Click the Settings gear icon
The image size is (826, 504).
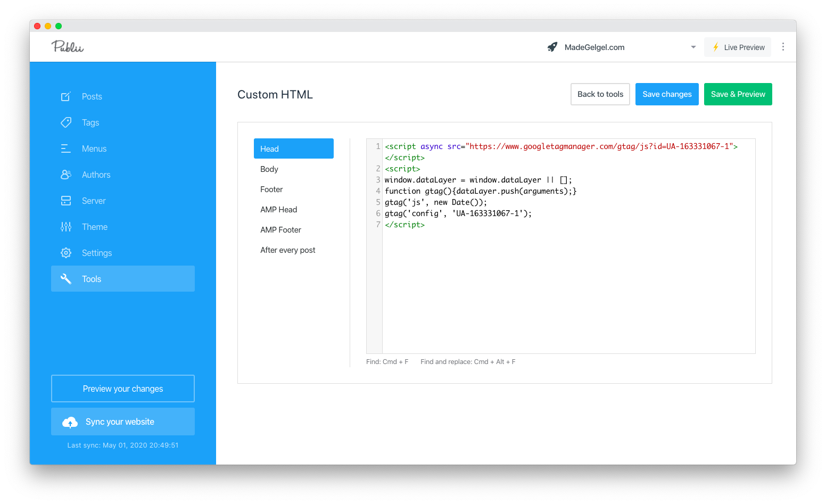pyautogui.click(x=66, y=253)
